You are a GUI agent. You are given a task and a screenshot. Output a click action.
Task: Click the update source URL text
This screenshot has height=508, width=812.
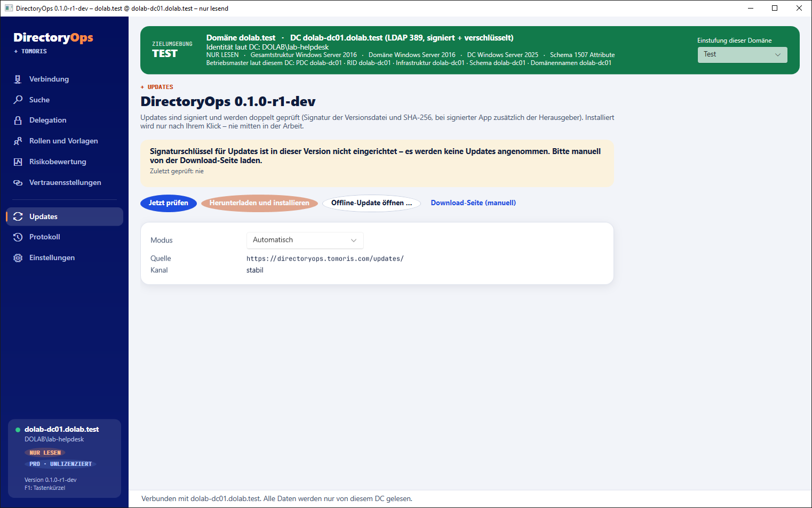pyautogui.click(x=325, y=259)
